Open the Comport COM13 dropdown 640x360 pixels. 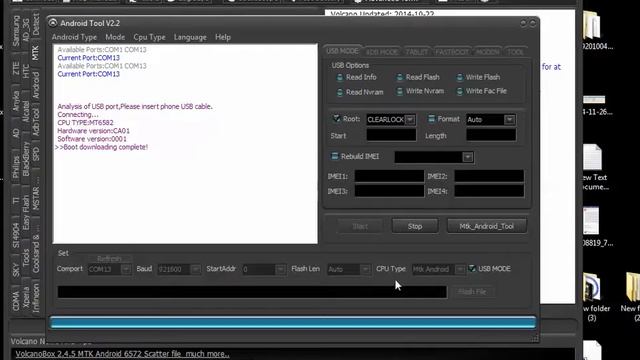[x=126, y=269]
